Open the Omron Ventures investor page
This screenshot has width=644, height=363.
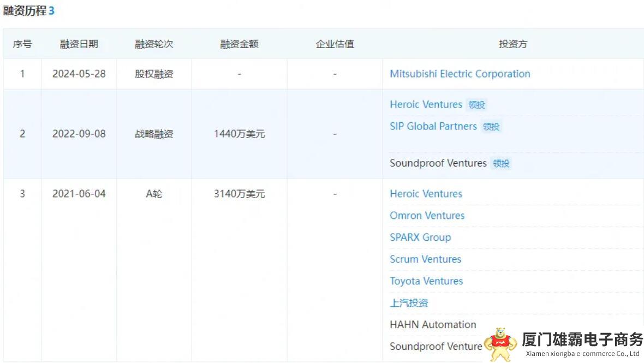(x=427, y=216)
